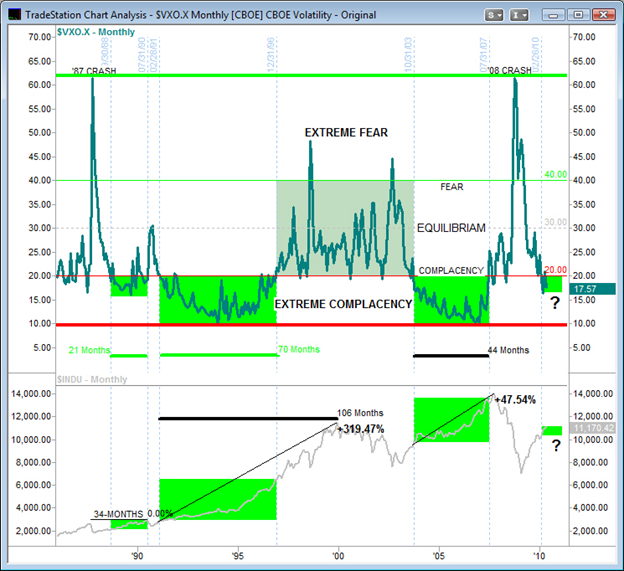Viewport: 624px width, 571px height.
Task: Select the thick black bar beside 106 Months
Action: tap(248, 419)
